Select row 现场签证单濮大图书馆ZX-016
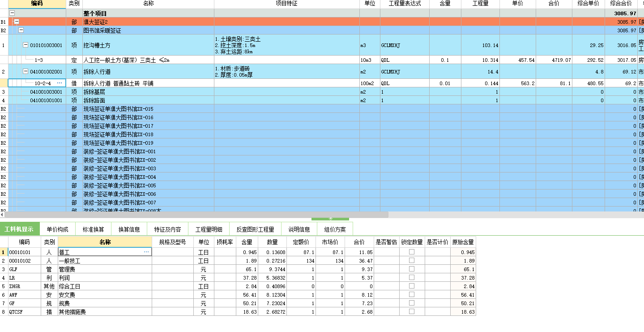644x332 pixels. (322, 117)
